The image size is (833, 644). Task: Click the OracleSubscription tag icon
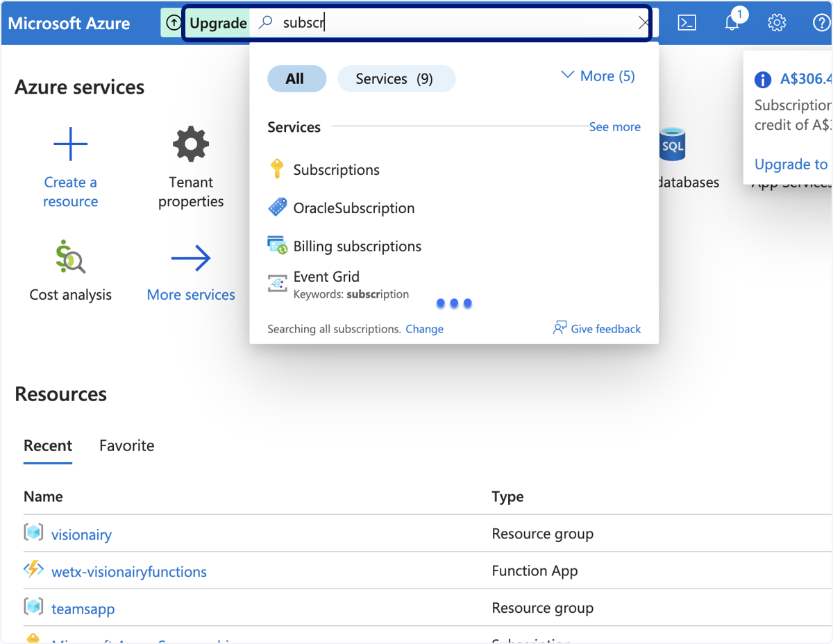tap(278, 207)
